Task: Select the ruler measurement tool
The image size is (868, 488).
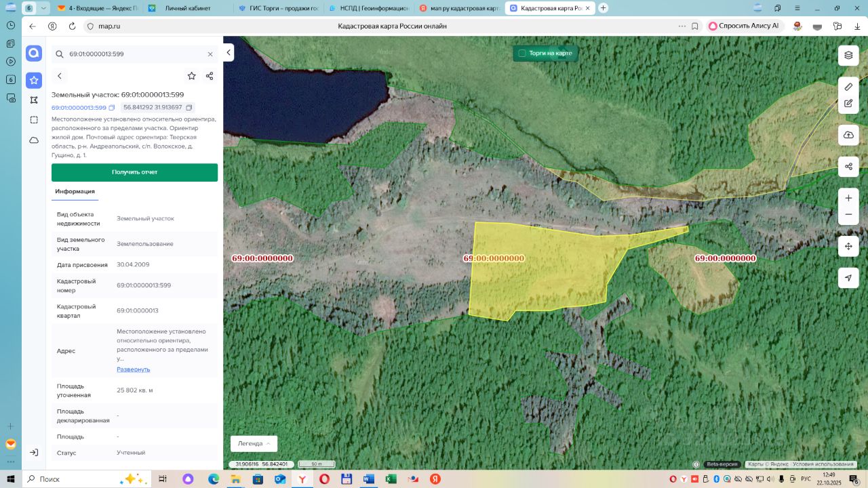Action: click(x=848, y=87)
